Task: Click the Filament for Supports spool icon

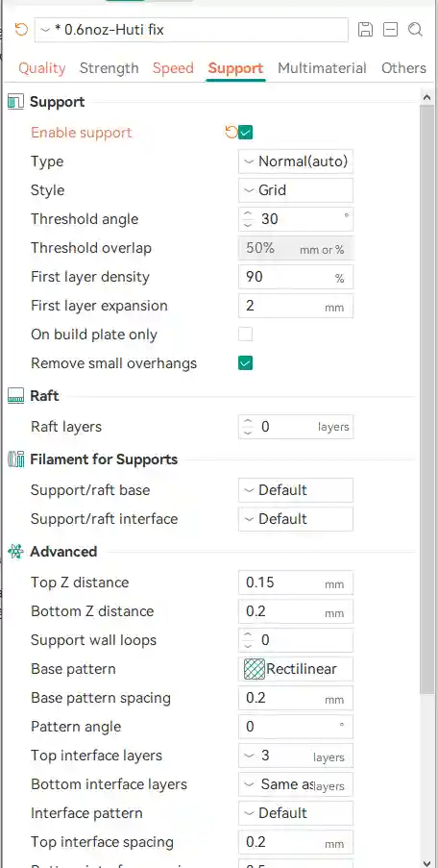Action: point(16,459)
